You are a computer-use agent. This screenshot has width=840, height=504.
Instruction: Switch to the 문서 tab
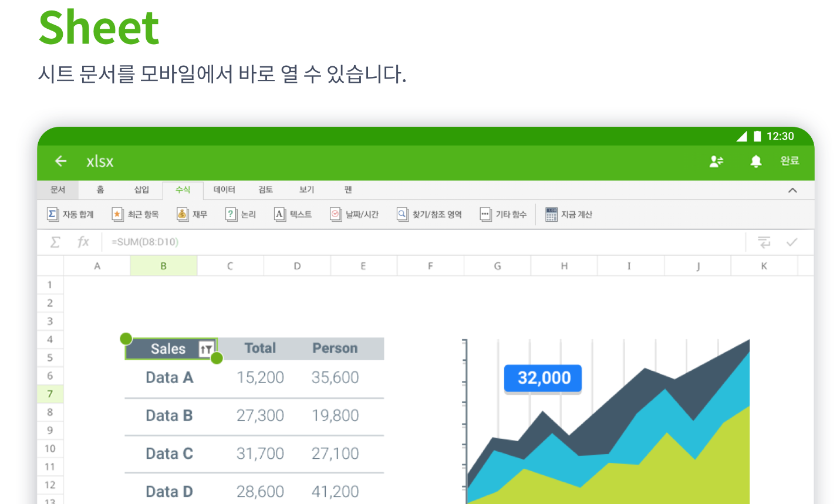[x=58, y=190]
